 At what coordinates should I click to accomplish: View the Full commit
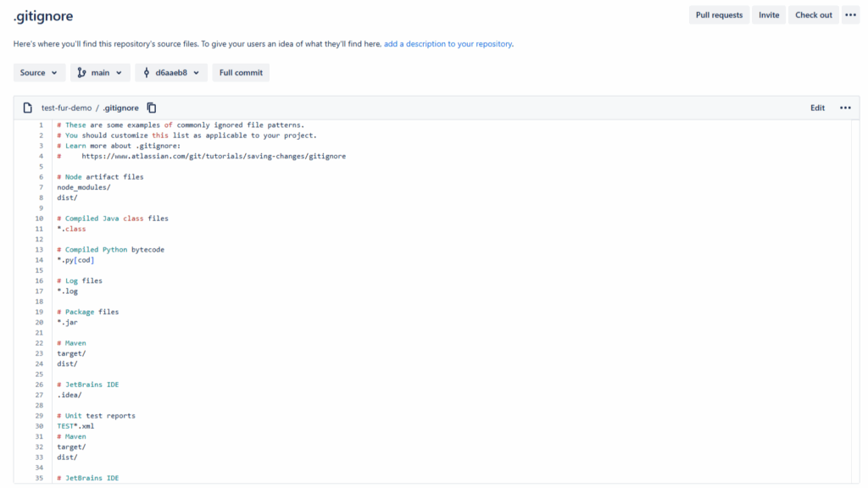pos(241,73)
